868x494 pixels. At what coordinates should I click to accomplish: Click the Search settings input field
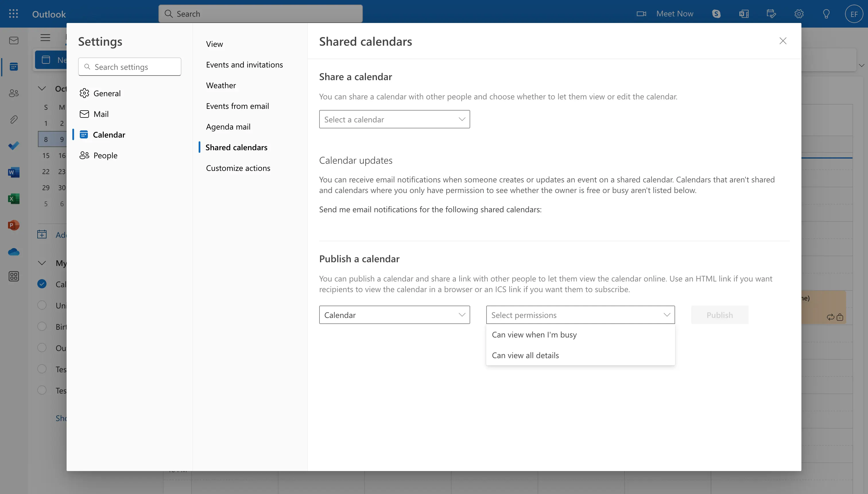(x=129, y=66)
